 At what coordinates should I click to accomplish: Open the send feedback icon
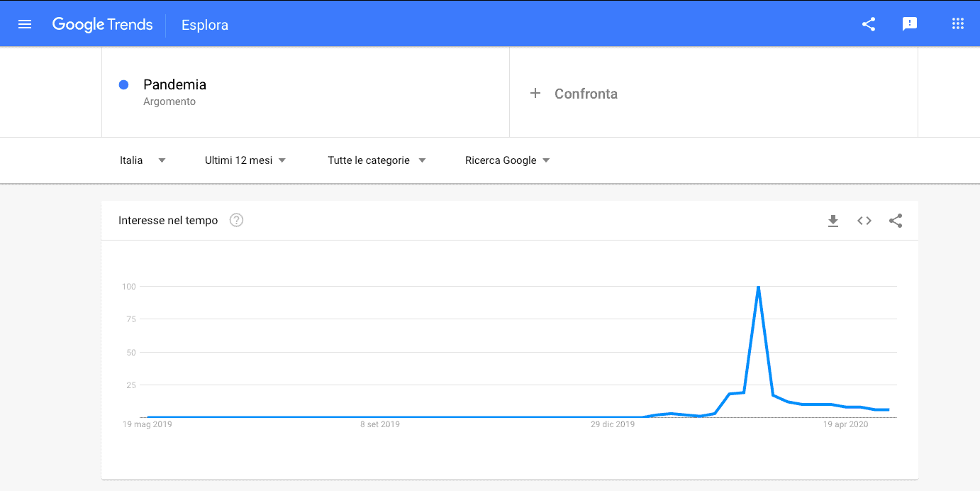coord(910,24)
